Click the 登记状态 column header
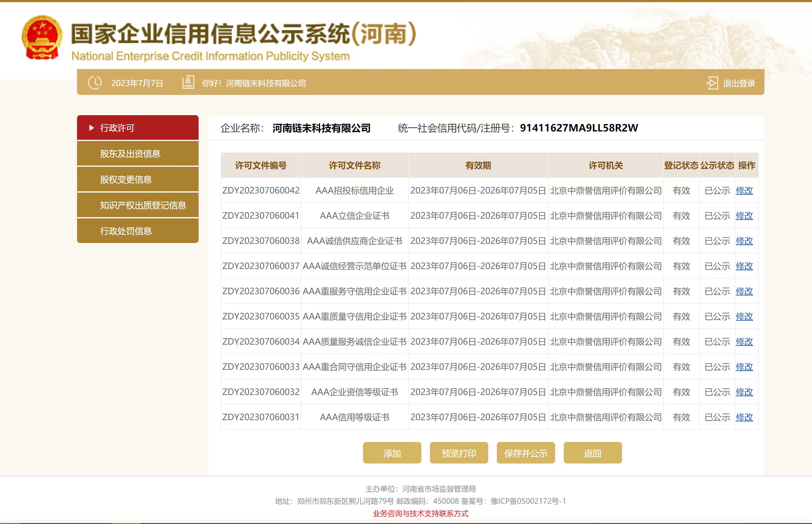This screenshot has width=812, height=524. pos(681,165)
